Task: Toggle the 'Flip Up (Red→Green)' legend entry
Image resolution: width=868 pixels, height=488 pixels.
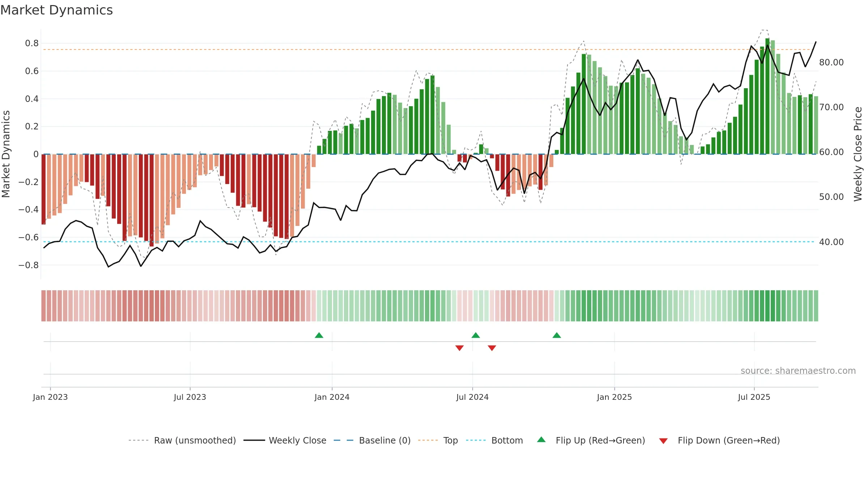Action: pos(591,440)
